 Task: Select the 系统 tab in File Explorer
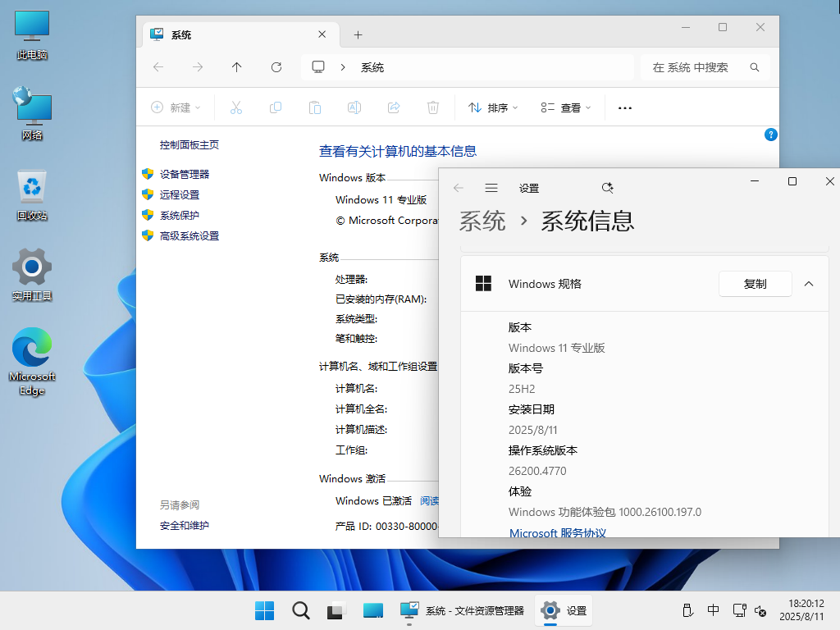tap(239, 34)
